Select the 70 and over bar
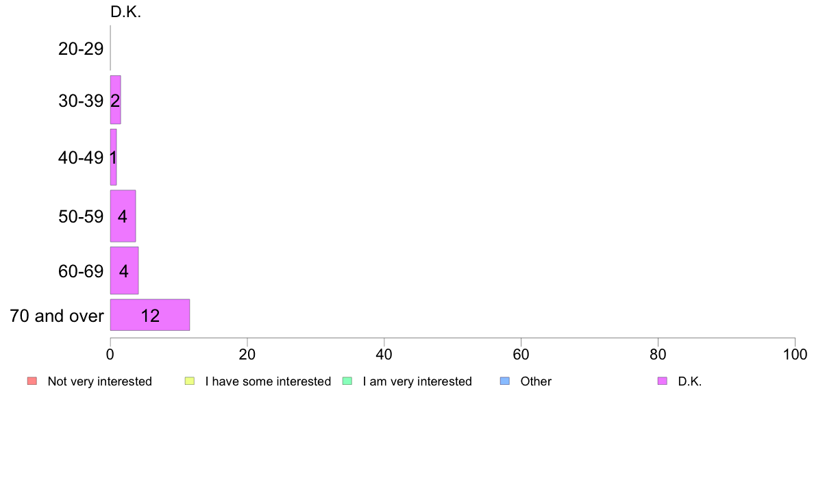 coord(150,315)
